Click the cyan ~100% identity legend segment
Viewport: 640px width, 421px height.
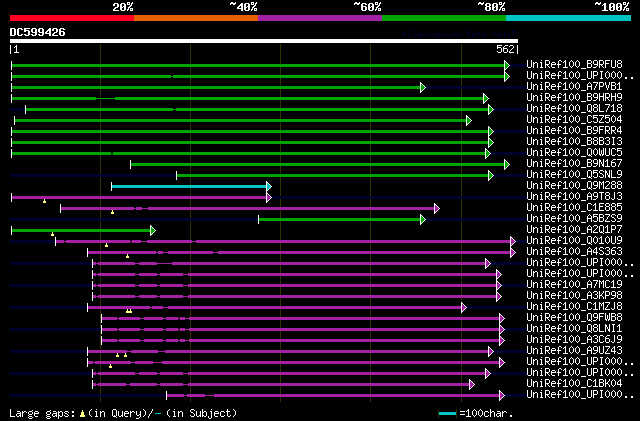coord(569,18)
